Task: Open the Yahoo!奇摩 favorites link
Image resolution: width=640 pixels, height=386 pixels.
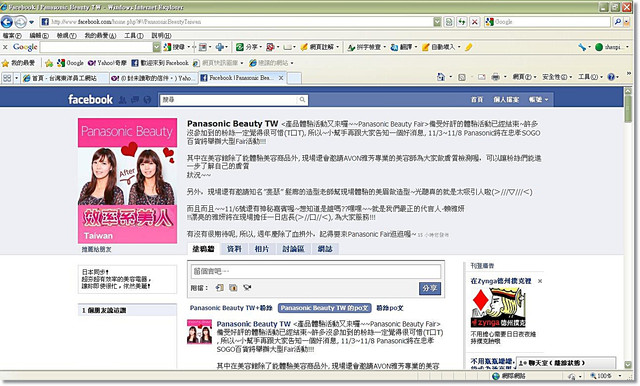Action: 108,63
